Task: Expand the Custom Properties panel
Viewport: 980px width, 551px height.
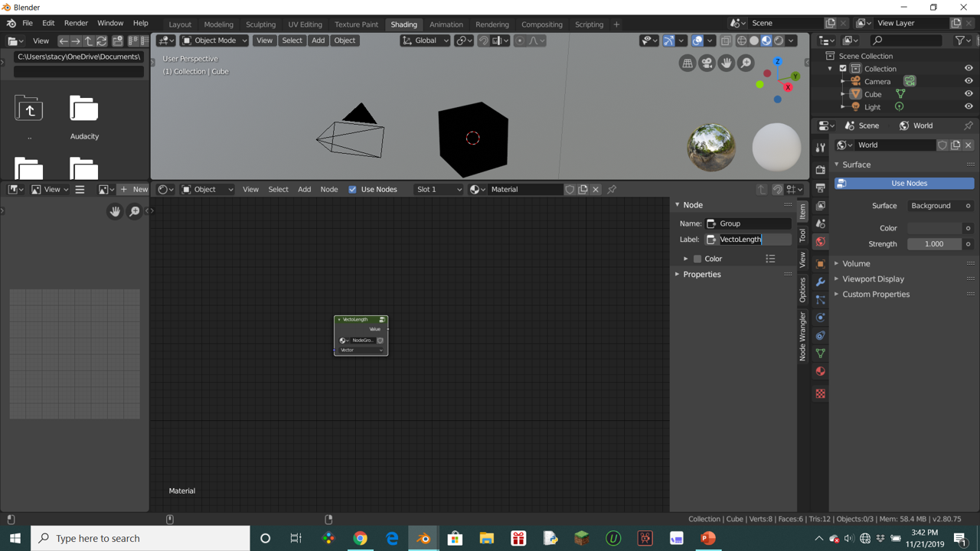Action: 876,294
